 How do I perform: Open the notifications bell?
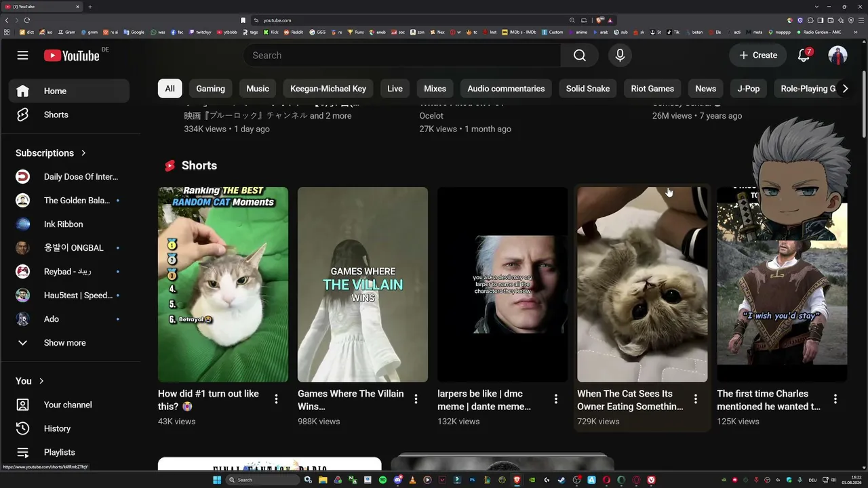804,56
